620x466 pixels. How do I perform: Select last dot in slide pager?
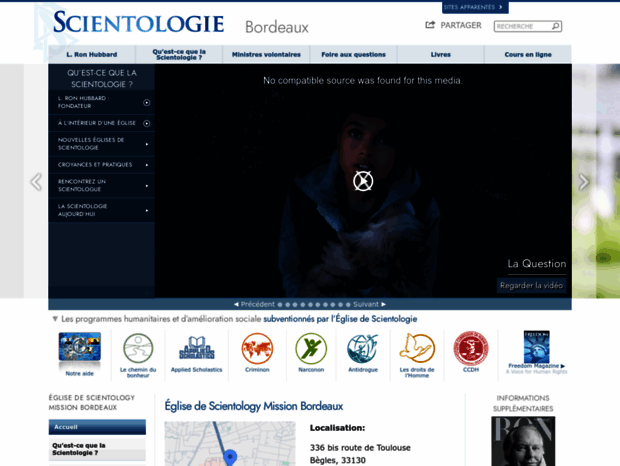click(348, 305)
